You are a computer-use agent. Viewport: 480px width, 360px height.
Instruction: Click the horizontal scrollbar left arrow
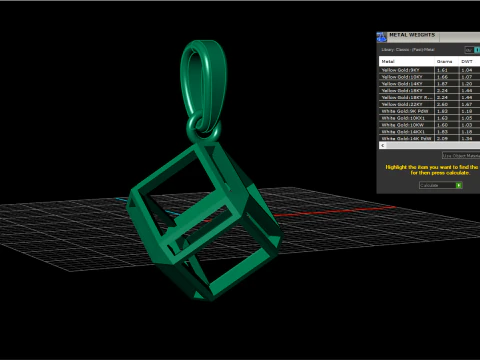click(383, 145)
